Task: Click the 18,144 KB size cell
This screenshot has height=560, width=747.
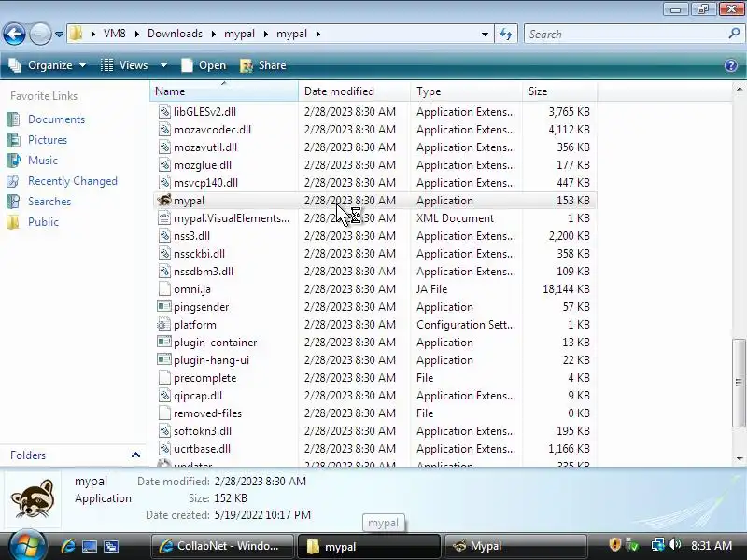Action: [x=566, y=289]
